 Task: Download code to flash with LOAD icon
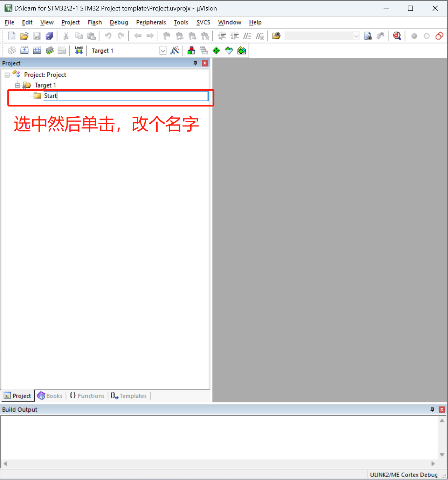pos(79,50)
